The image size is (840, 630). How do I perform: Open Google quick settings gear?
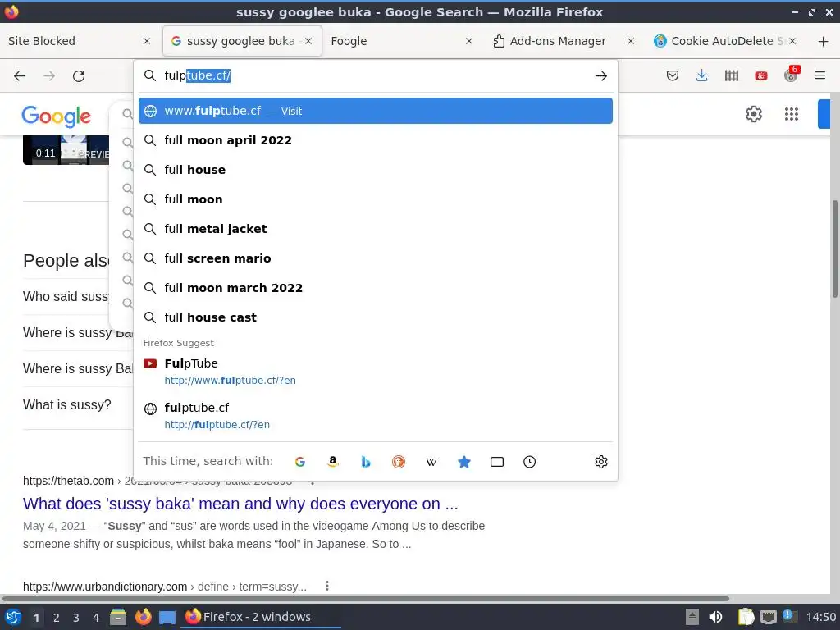[x=754, y=114]
